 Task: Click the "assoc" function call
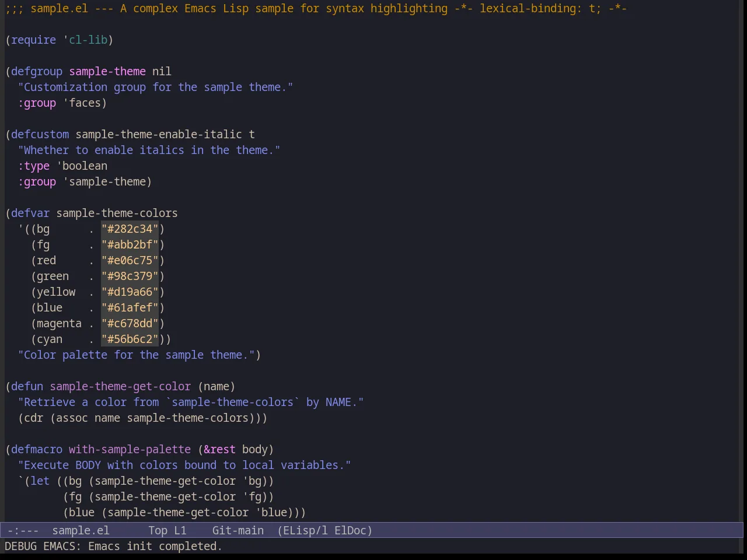pyautogui.click(x=72, y=418)
